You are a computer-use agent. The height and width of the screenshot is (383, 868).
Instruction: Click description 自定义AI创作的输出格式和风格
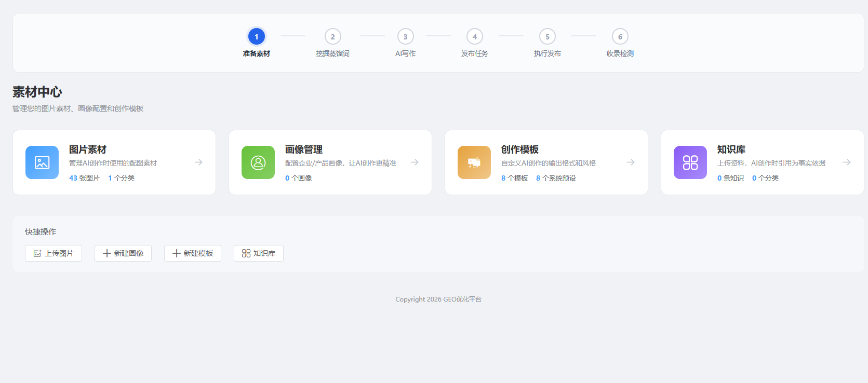point(549,163)
